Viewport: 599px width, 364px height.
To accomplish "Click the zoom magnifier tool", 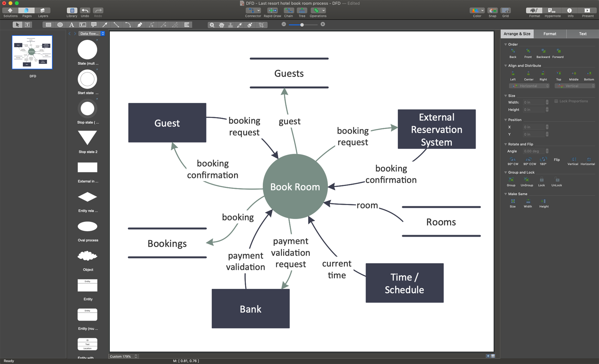I will tap(212, 25).
